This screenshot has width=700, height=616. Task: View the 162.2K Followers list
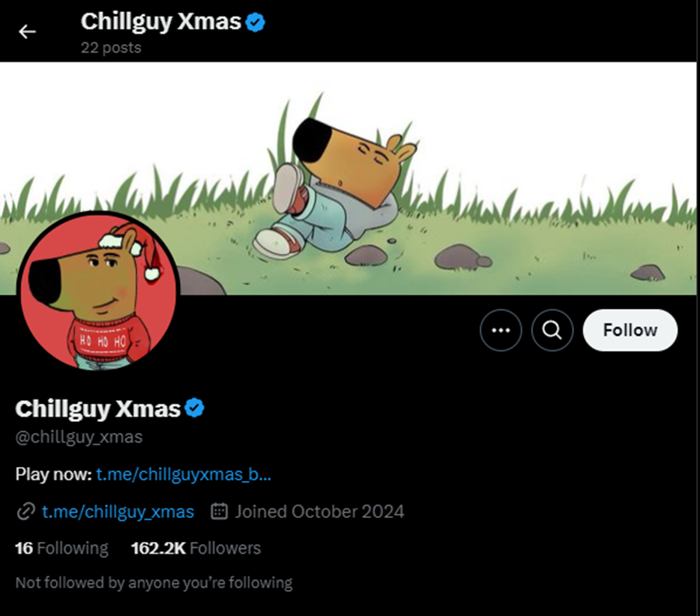coord(196,548)
